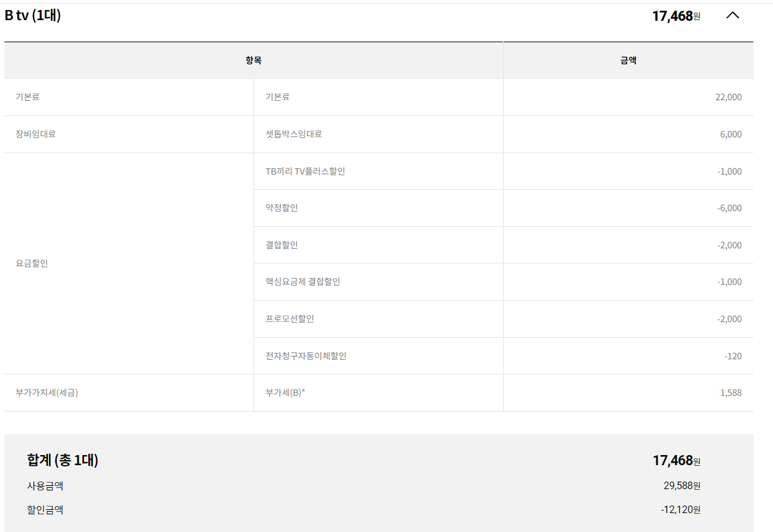Click the B tv (1대) section title

(33, 16)
